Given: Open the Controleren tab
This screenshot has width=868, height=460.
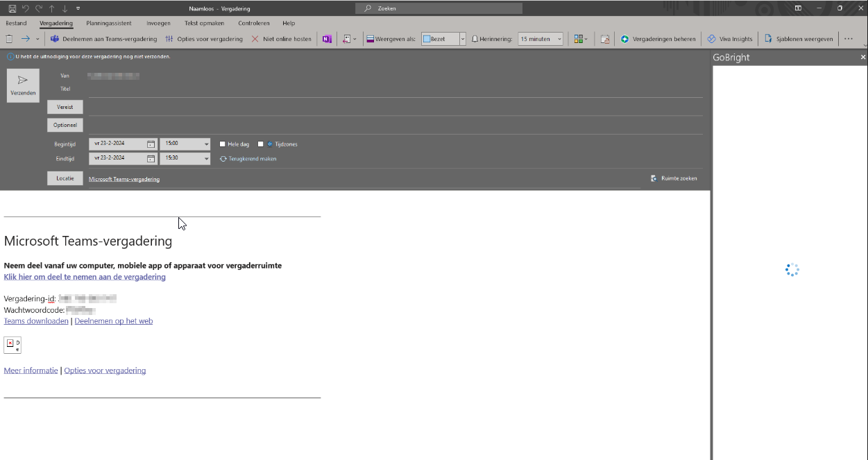Looking at the screenshot, I should coord(254,23).
